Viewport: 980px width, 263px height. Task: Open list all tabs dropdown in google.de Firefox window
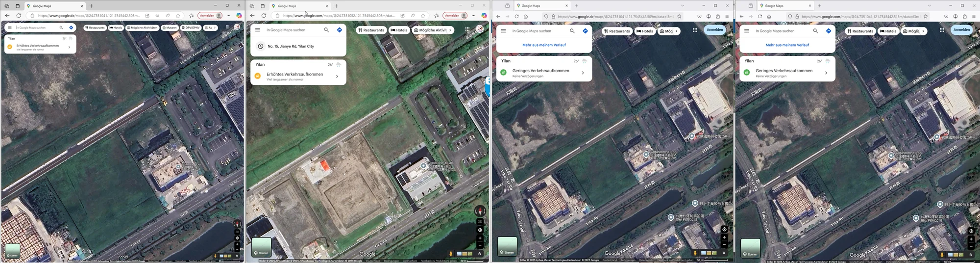683,6
